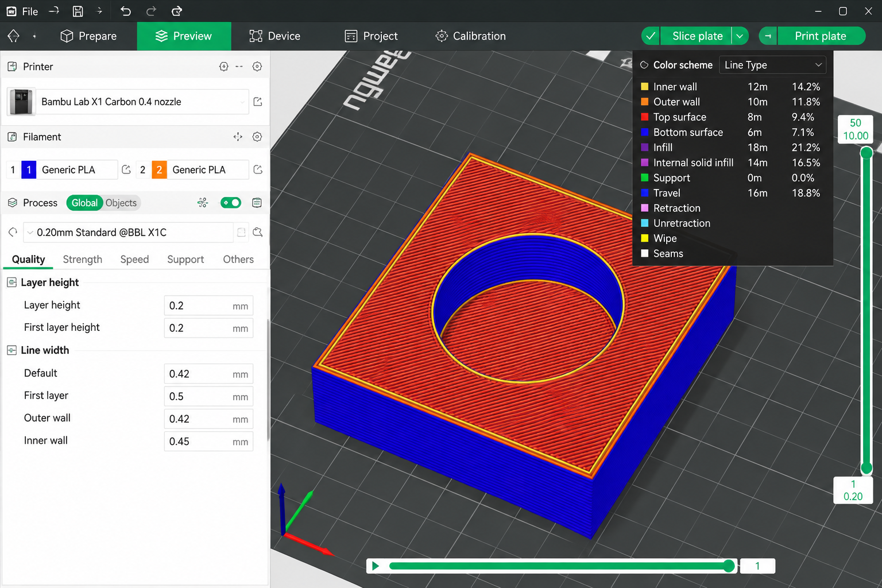Click the process compare presets icon
This screenshot has width=882, height=588.
[x=203, y=203]
